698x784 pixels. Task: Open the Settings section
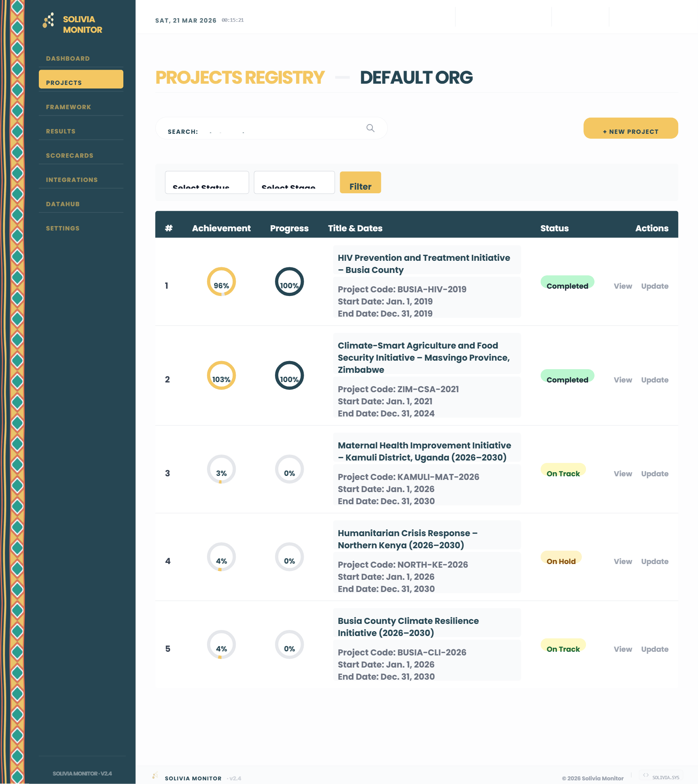(x=63, y=228)
